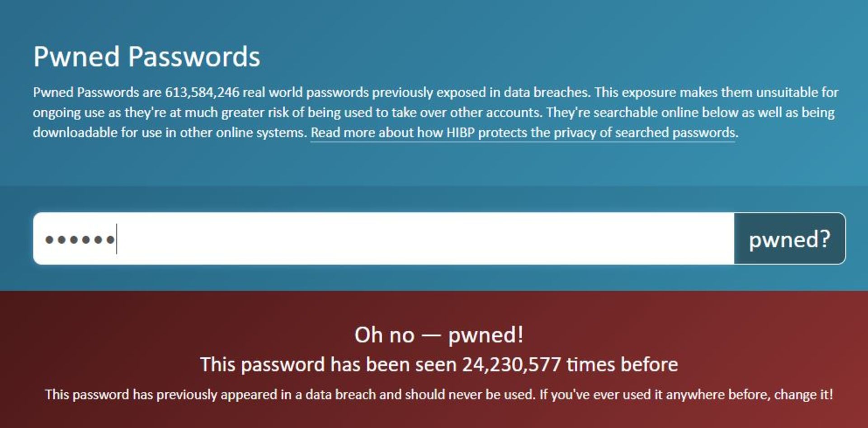Screen dimensions: 868x428
Task: Click the masked password dots in field
Action: pyautogui.click(x=80, y=239)
